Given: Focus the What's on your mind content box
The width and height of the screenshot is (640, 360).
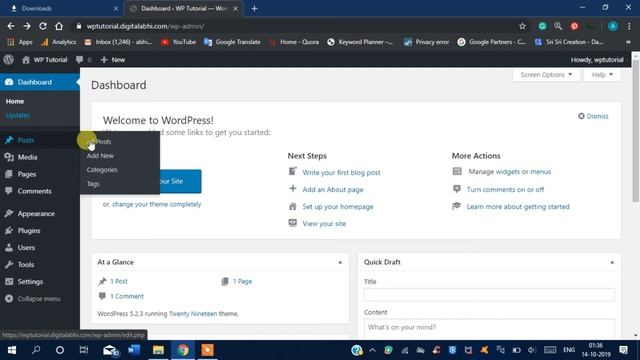Looking at the screenshot, I should click(x=489, y=329).
